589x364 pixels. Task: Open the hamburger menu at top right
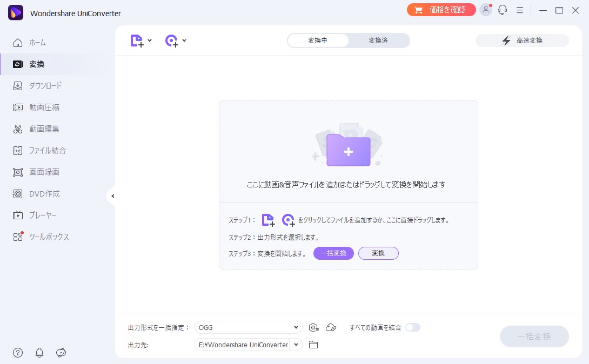tap(520, 10)
